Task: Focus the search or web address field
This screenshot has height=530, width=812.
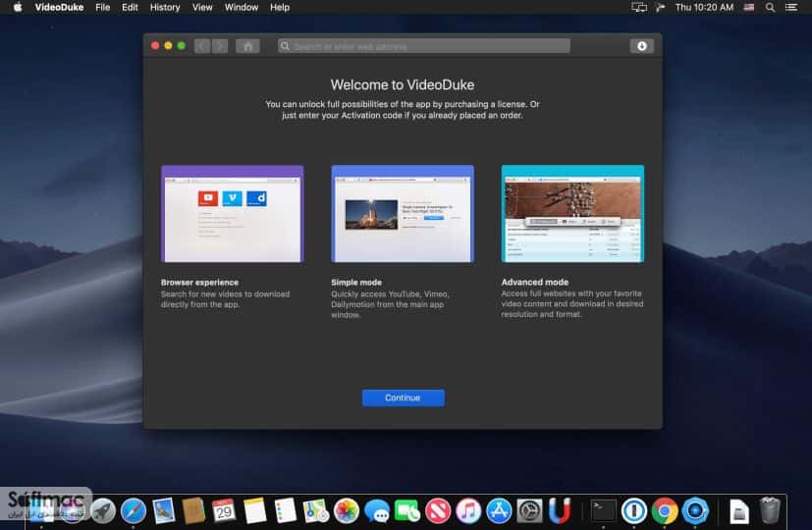Action: pos(423,46)
